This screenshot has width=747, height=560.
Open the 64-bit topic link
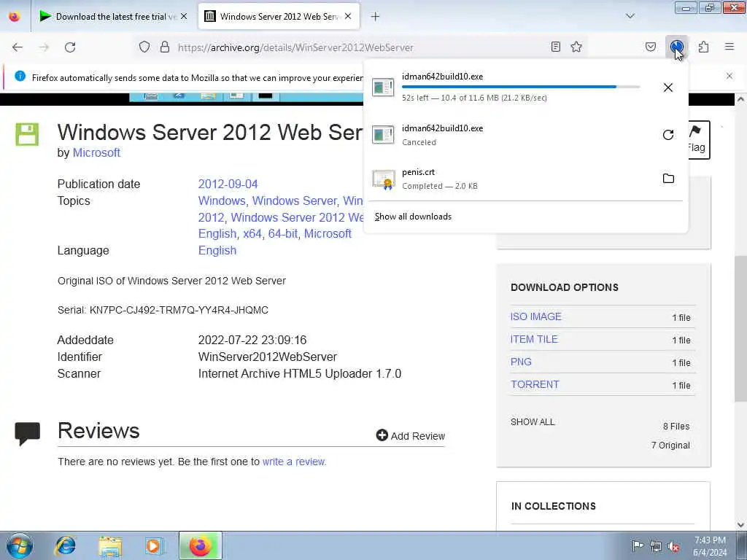pos(283,234)
